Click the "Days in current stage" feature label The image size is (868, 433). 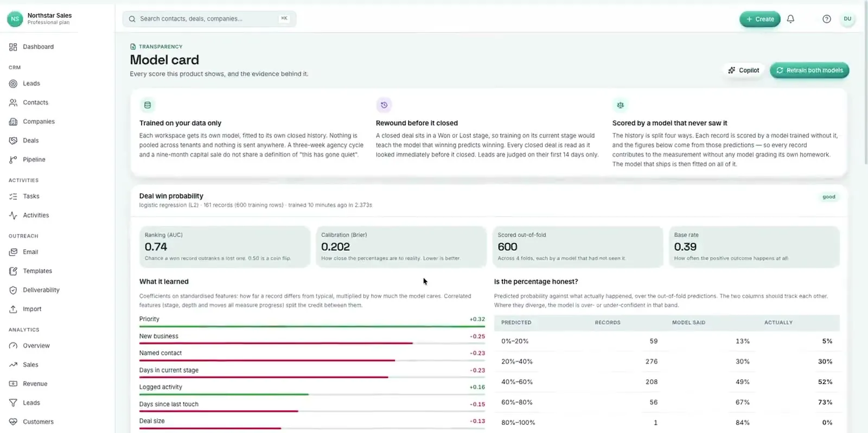pyautogui.click(x=169, y=370)
